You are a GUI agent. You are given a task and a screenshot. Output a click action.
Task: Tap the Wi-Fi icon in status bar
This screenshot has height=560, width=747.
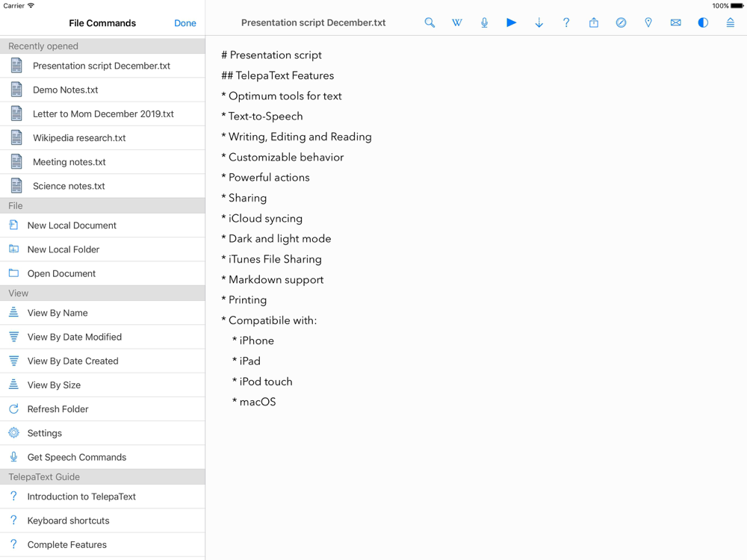(31, 6)
